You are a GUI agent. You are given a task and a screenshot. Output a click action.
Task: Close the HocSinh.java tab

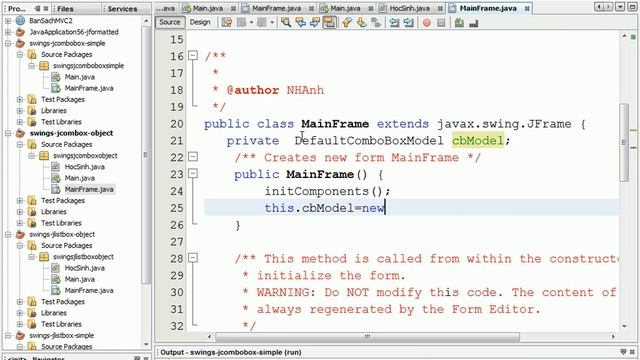tap(440, 9)
